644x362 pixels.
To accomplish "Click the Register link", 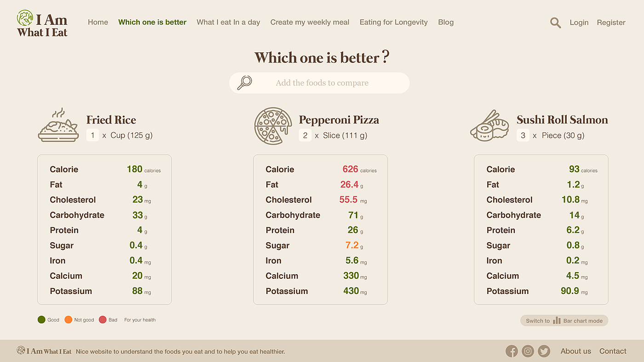I will click(611, 23).
